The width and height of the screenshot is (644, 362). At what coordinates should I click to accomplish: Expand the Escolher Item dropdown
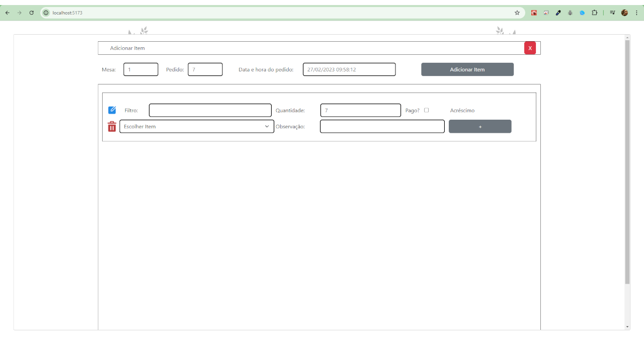tap(197, 126)
